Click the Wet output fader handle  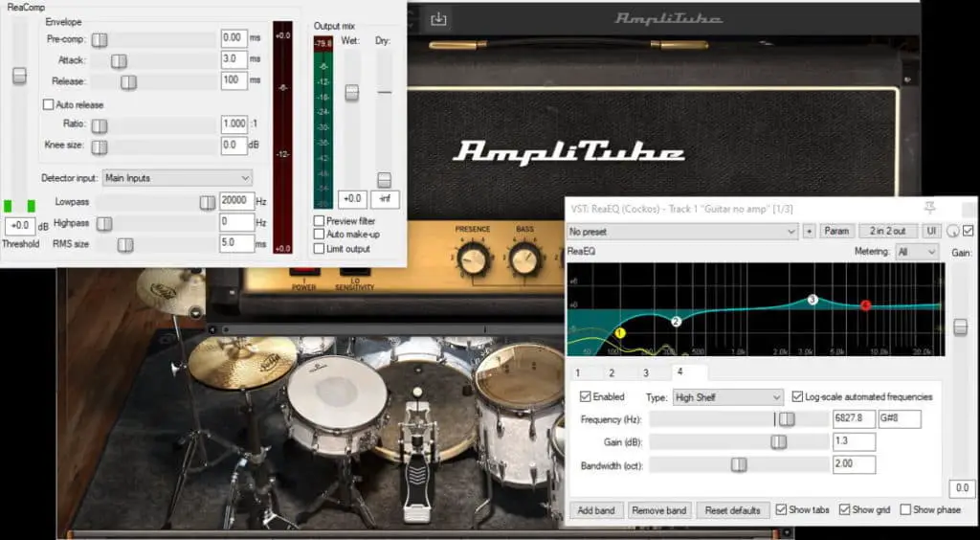[x=352, y=93]
